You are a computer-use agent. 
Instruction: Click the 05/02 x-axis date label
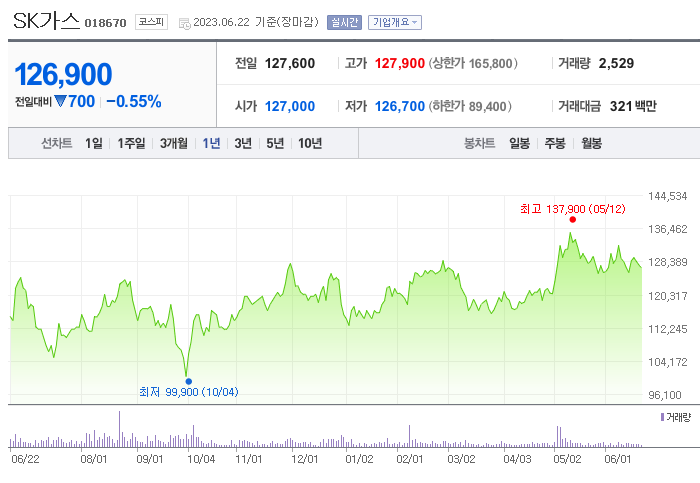[567, 459]
